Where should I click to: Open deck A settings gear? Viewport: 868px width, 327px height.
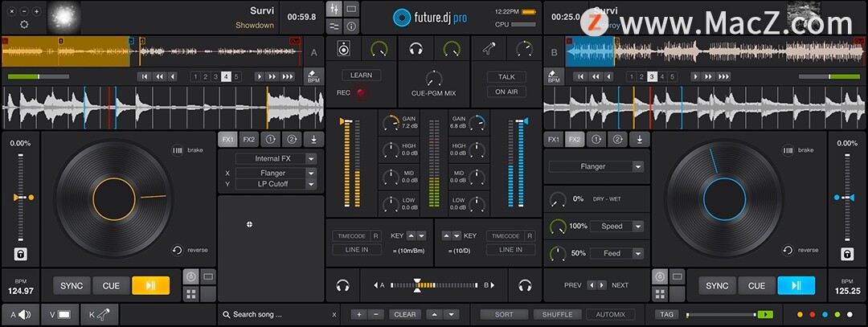click(x=24, y=24)
